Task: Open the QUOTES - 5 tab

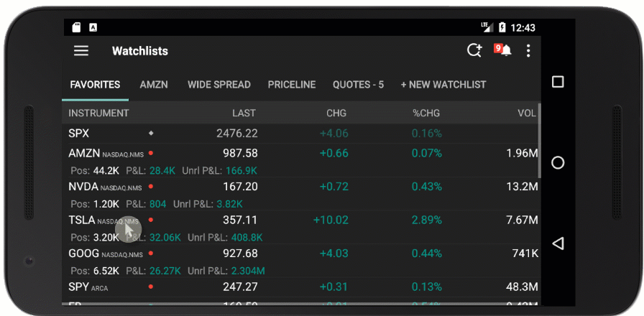Action: pyautogui.click(x=358, y=85)
